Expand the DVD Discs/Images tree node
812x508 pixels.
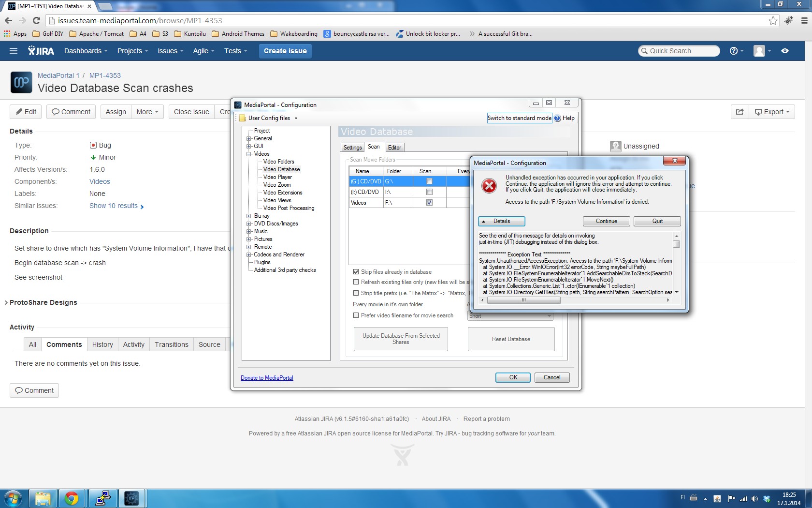(x=248, y=224)
